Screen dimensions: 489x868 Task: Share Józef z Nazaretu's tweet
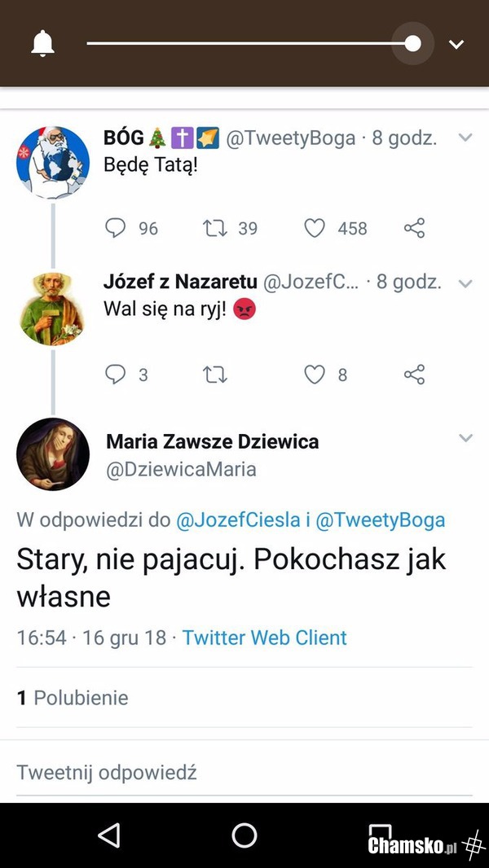point(415,375)
